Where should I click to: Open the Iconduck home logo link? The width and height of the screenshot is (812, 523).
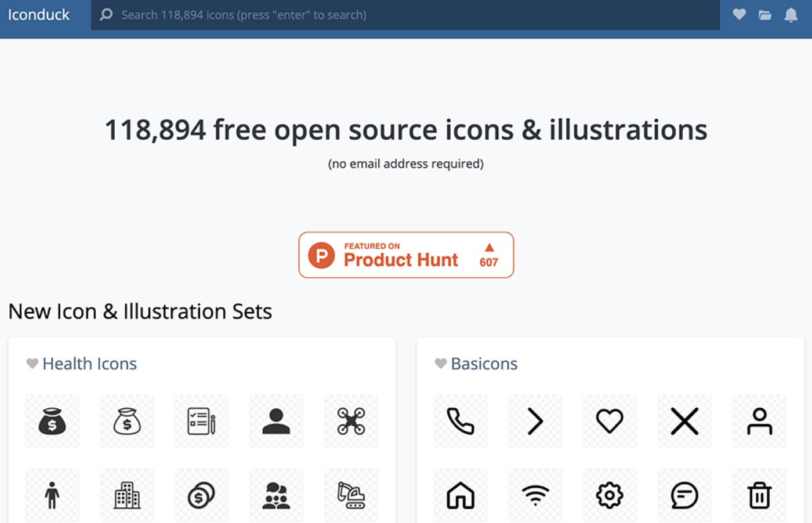(38, 14)
